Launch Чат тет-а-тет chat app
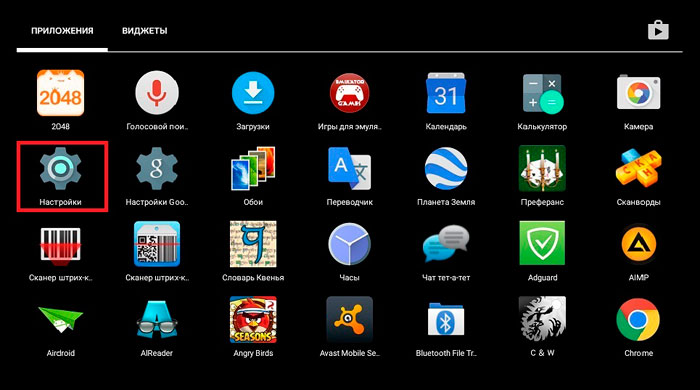This screenshot has width=700, height=390. coord(446,244)
